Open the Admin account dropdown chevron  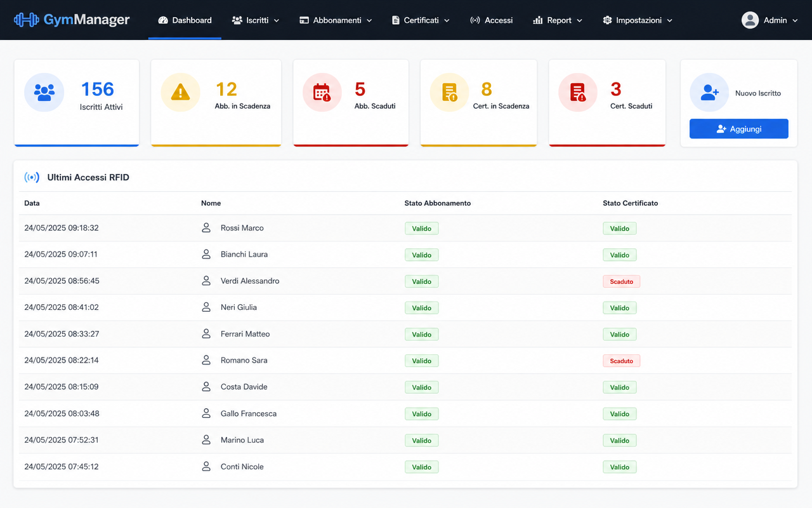794,21
